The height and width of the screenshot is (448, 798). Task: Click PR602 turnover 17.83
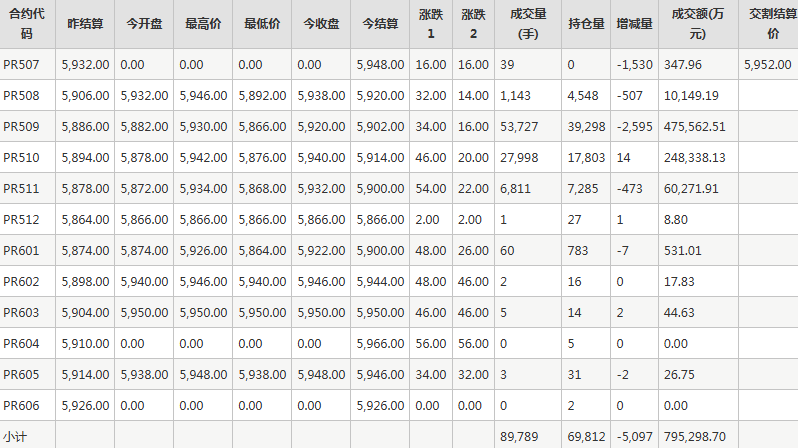click(679, 282)
